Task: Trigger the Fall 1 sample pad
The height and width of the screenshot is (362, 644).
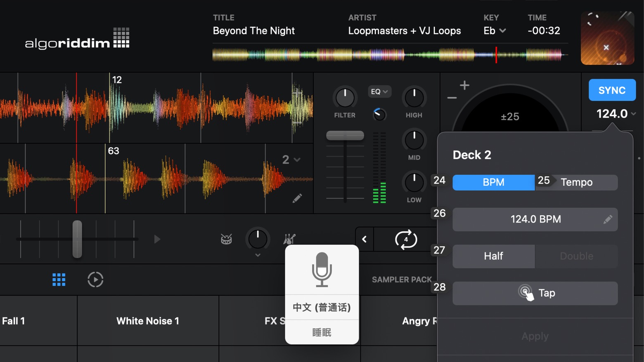Action: [38, 321]
